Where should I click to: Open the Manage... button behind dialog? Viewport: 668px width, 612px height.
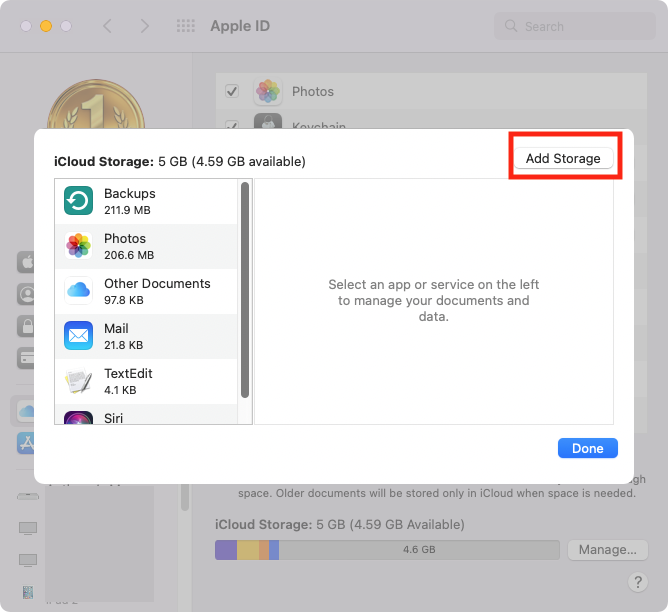608,549
